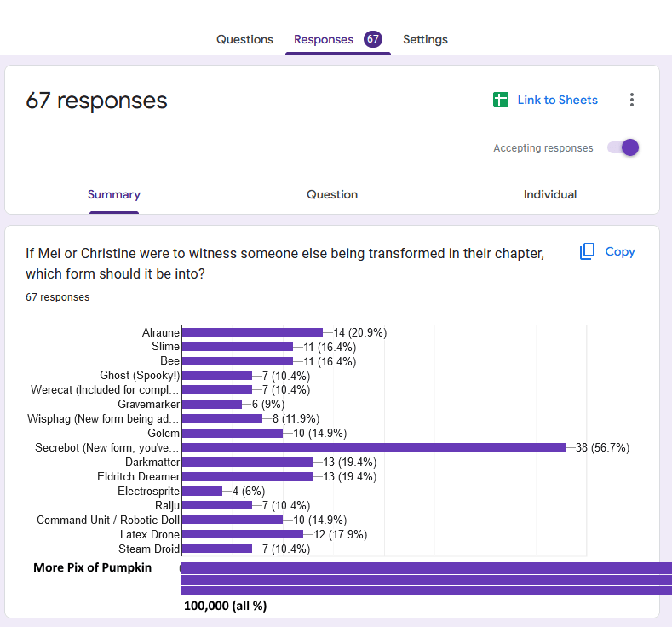
Task: Click the large 67 responses heading
Action: [x=96, y=101]
